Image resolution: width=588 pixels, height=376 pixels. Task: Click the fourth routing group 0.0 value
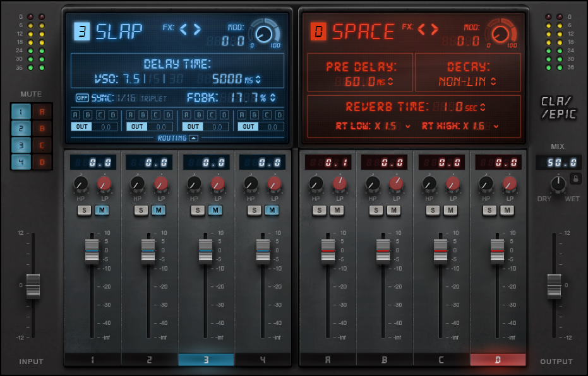[273, 127]
